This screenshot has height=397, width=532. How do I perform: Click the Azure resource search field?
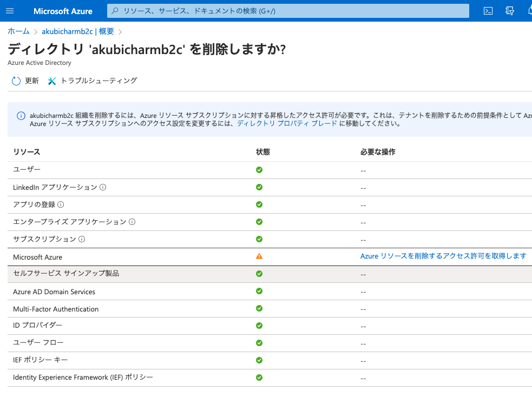click(287, 10)
